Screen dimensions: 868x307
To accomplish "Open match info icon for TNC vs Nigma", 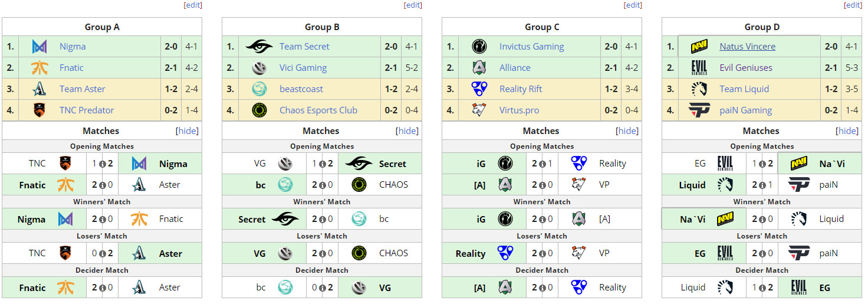I will (103, 164).
